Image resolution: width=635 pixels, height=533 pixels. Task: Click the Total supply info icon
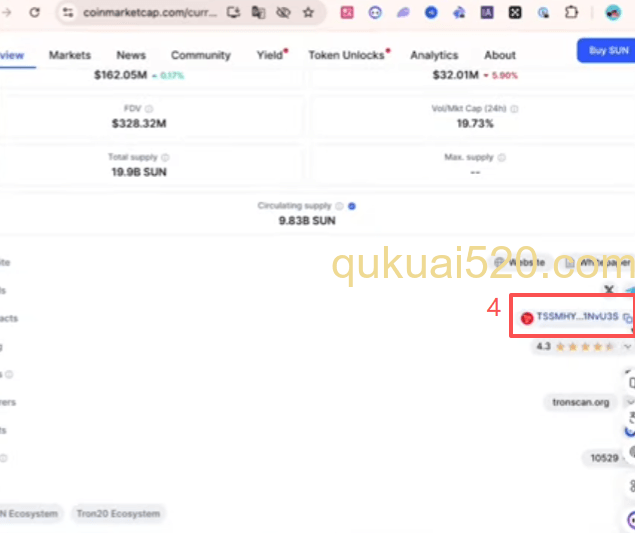point(165,157)
